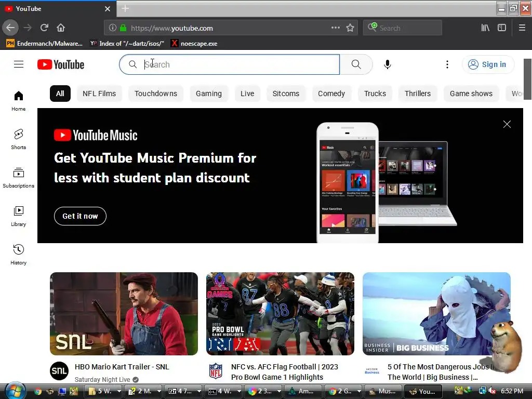This screenshot has height=399, width=532.
Task: Click the 6:52 PM taskbar clock
Action: [512, 391]
